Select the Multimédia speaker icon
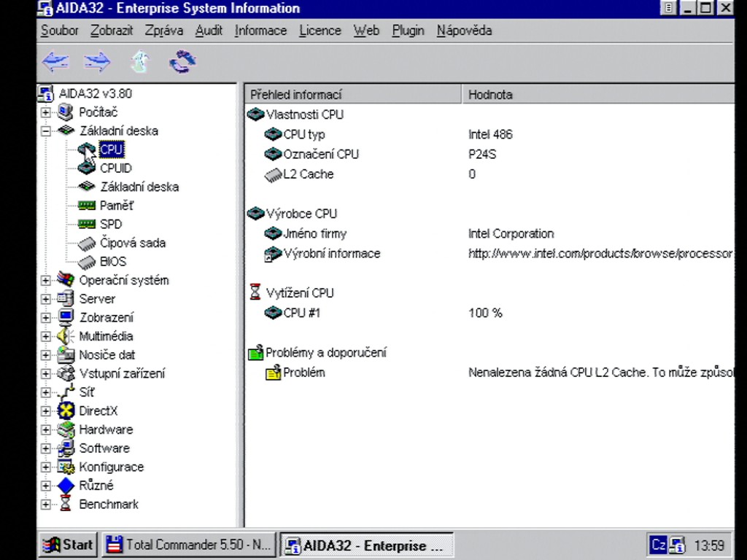The width and height of the screenshot is (747, 560). coord(66,336)
